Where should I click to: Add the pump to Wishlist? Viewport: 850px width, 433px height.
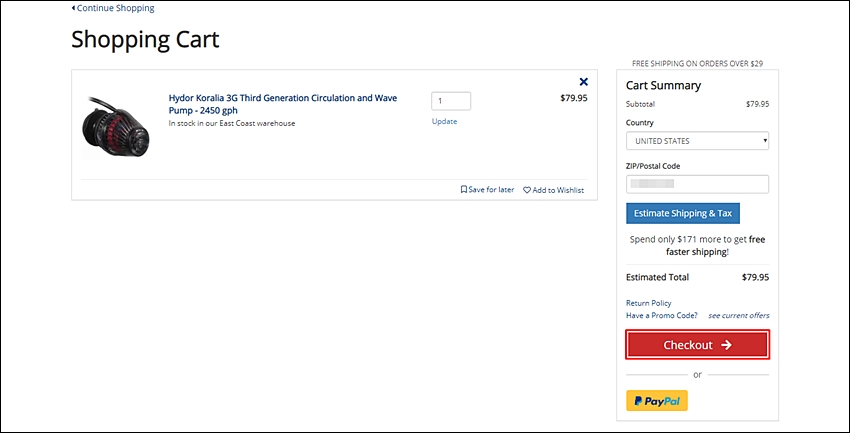(x=553, y=190)
